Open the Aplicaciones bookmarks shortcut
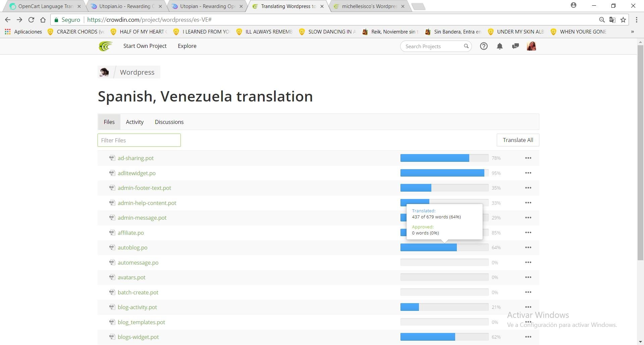 tap(23, 31)
